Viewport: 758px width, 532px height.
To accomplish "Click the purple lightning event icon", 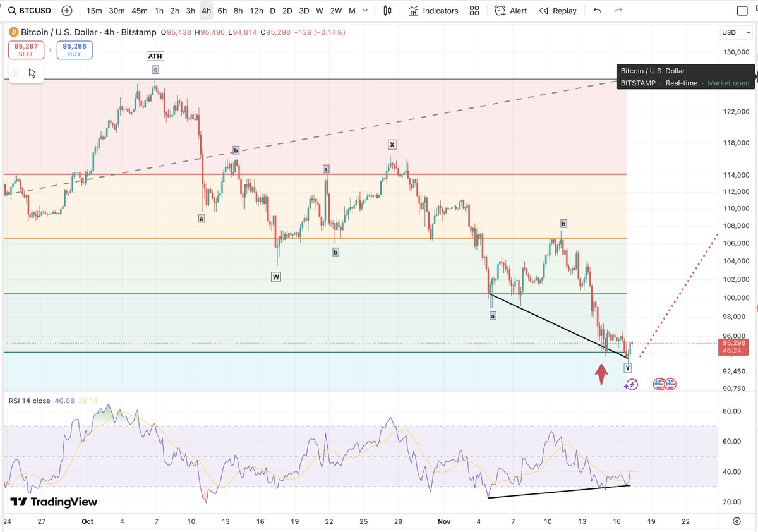I will coord(632,384).
